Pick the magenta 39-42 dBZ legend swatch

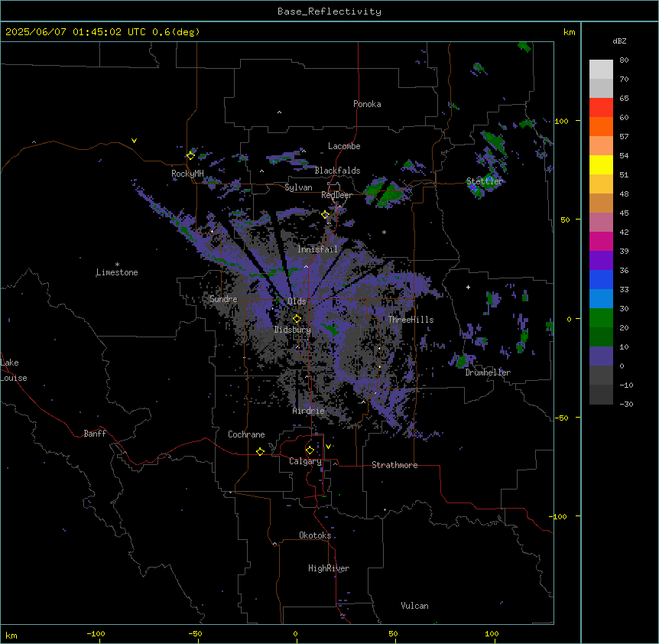pyautogui.click(x=601, y=241)
